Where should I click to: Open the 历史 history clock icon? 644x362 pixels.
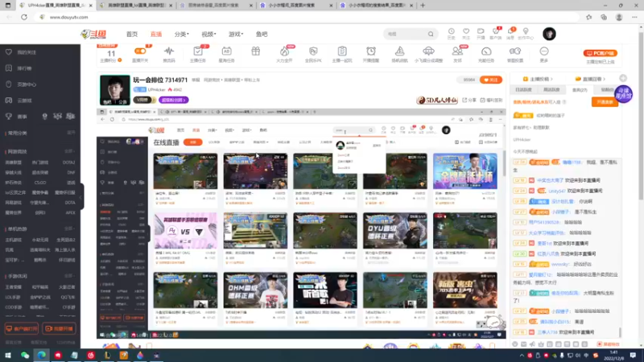(451, 31)
